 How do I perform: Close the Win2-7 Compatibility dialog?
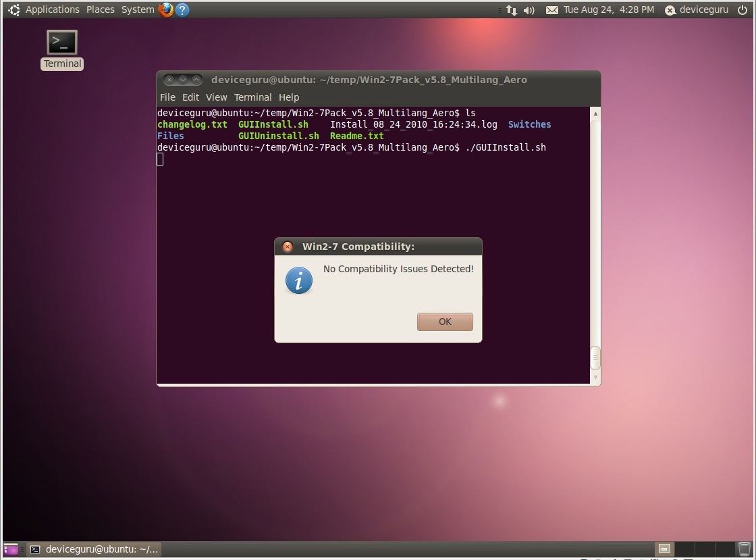pos(288,247)
